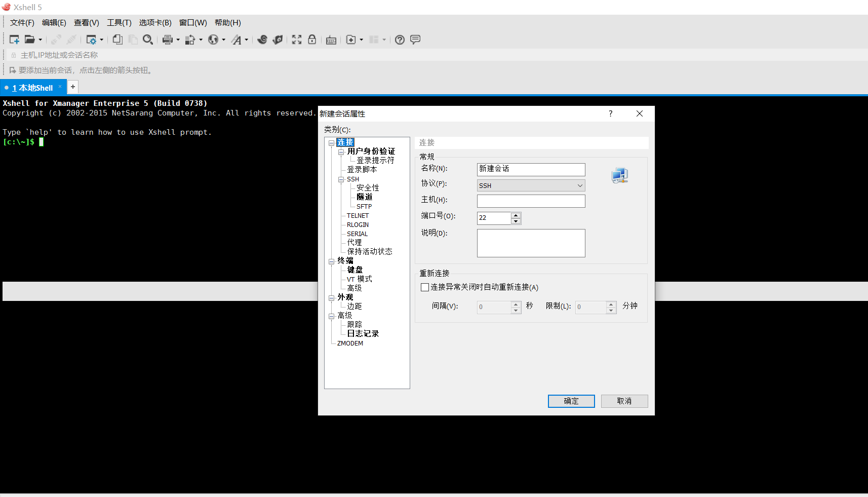Open the 查看(V) menu
This screenshot has width=868, height=497.
[x=87, y=23]
